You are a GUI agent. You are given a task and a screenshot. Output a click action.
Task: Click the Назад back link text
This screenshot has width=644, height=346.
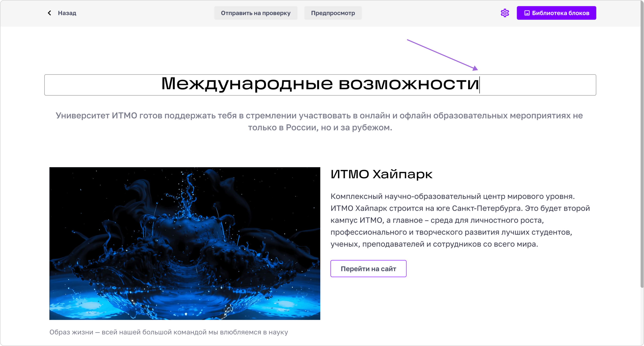[67, 13]
